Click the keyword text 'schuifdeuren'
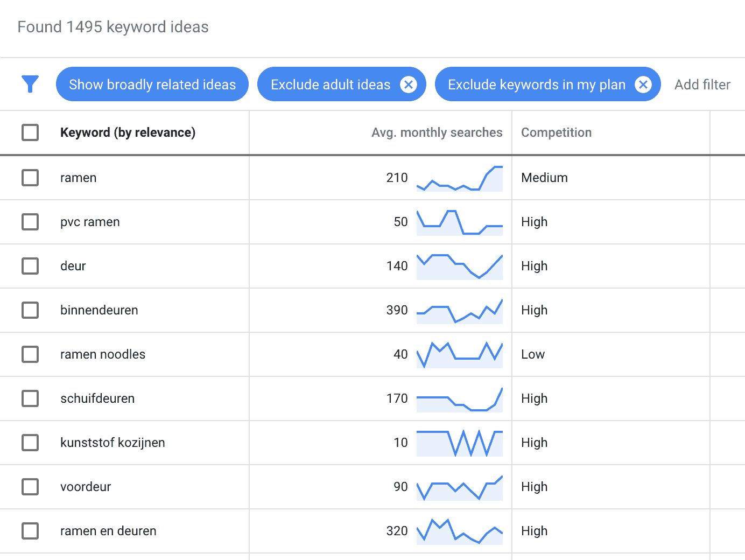 (97, 398)
